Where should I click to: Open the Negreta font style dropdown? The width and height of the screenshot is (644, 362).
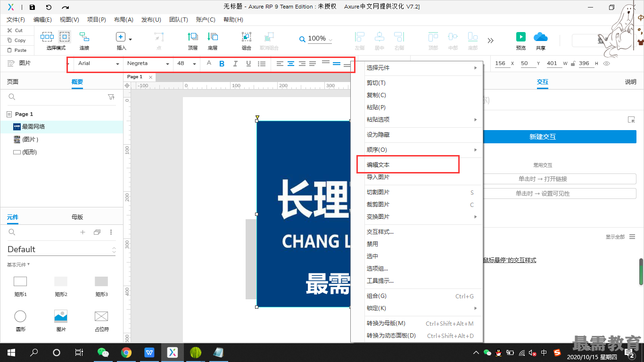(x=148, y=64)
